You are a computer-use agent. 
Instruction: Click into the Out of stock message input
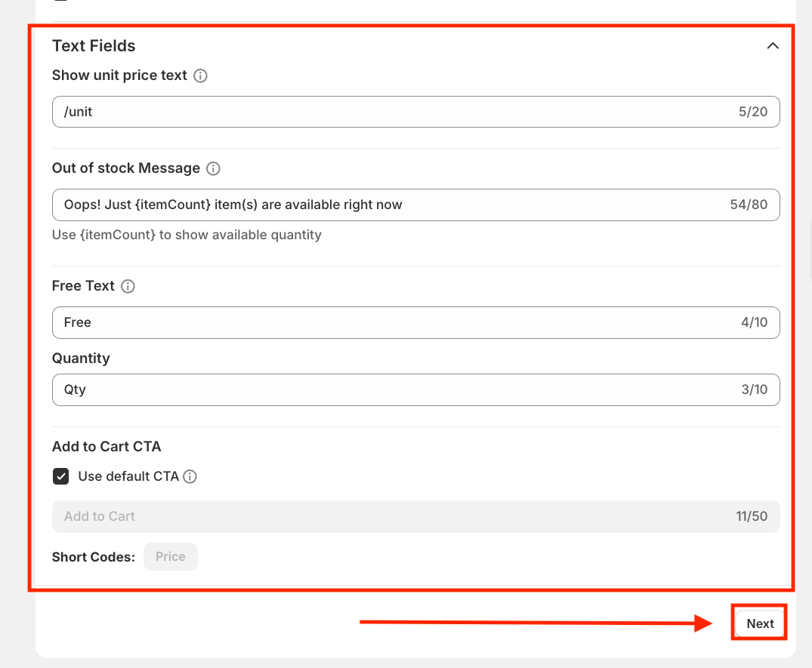click(x=378, y=205)
